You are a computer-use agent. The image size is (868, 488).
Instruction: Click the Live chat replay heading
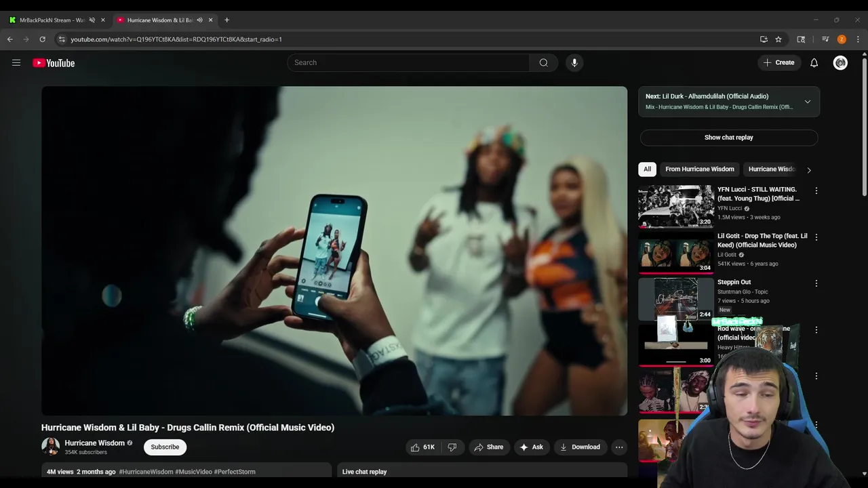tap(364, 472)
